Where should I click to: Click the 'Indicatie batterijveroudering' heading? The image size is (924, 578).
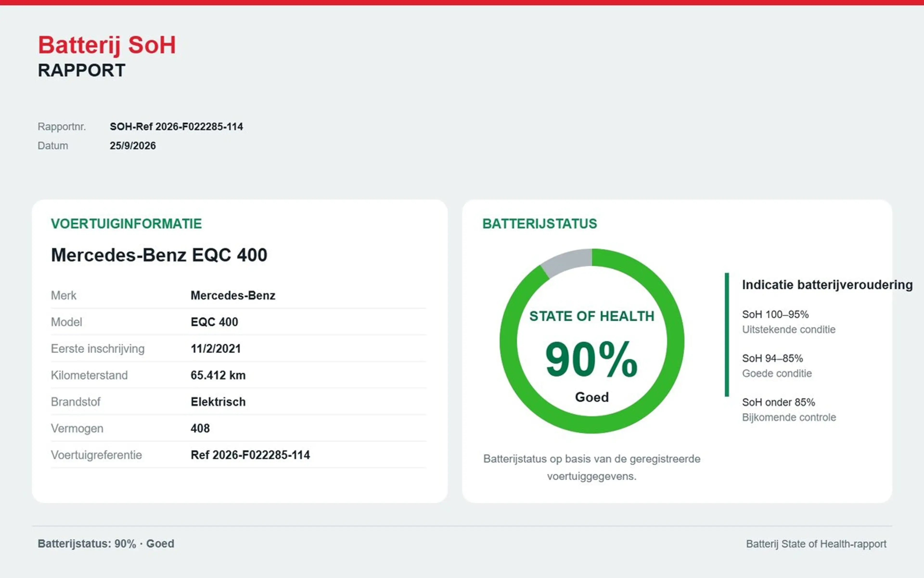pyautogui.click(x=828, y=285)
